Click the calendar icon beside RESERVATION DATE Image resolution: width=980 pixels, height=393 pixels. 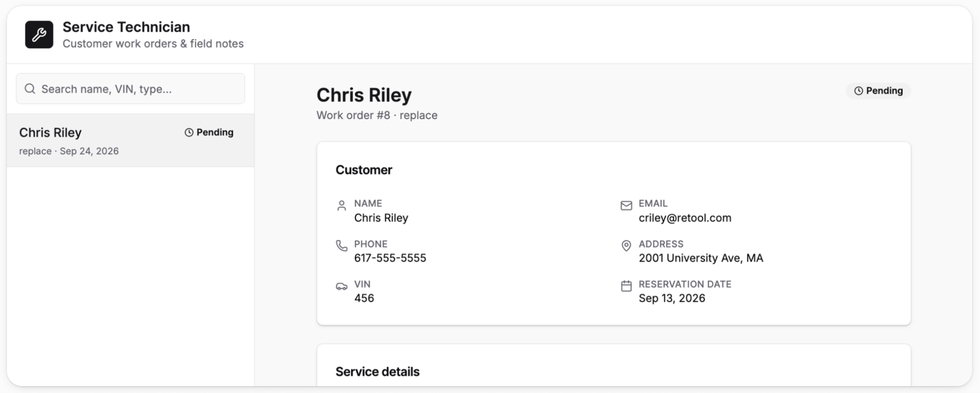tap(626, 286)
